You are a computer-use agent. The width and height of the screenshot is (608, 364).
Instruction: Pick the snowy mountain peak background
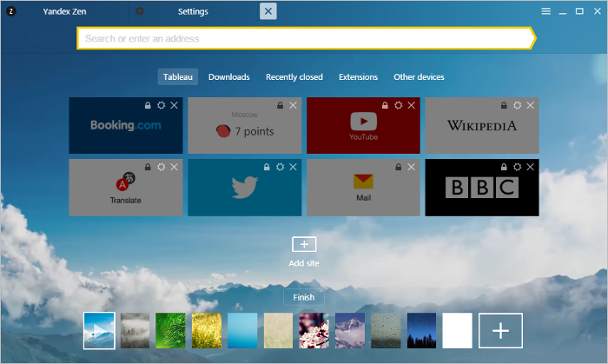point(350,331)
